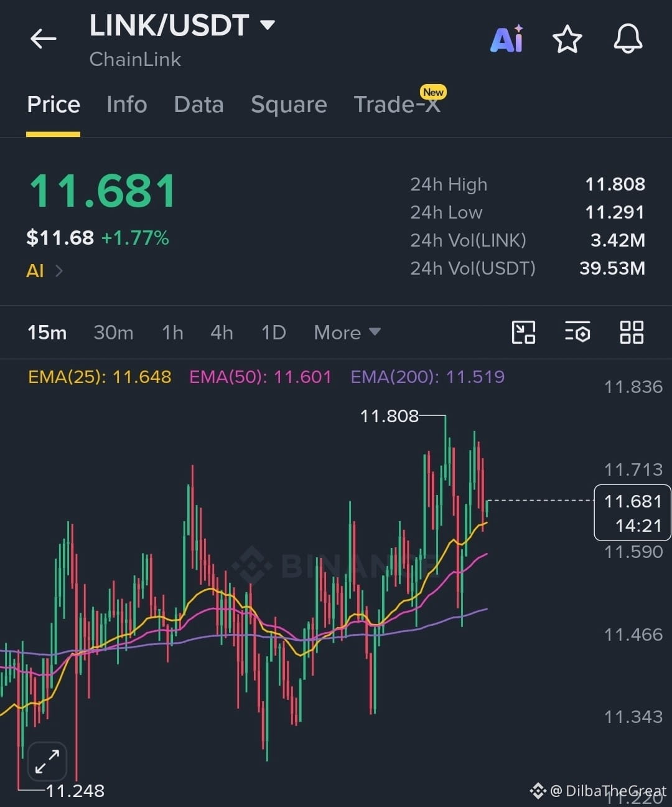The height and width of the screenshot is (807, 672).
Task: Switch to the Price tab
Action: pos(54,105)
